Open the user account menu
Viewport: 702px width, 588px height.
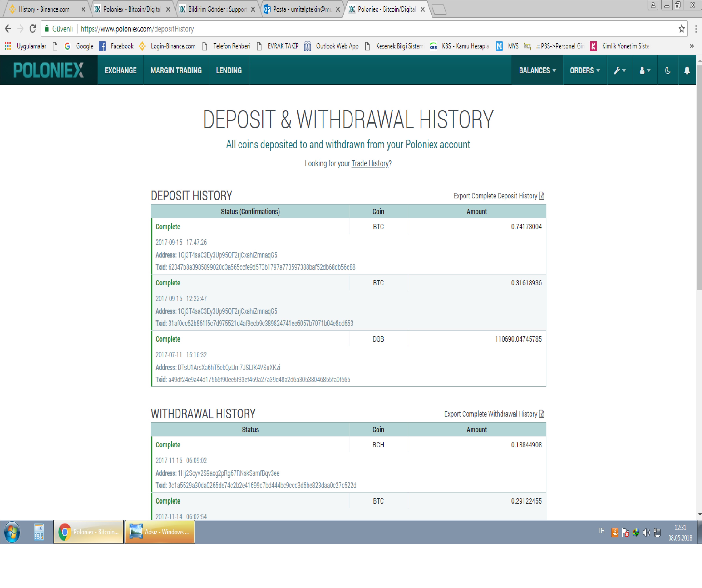pyautogui.click(x=645, y=70)
